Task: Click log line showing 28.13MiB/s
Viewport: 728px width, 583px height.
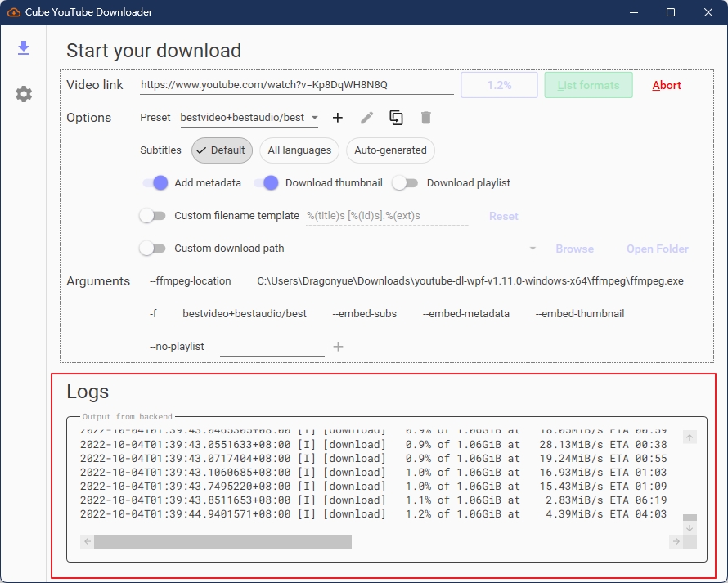Action: [x=373, y=445]
